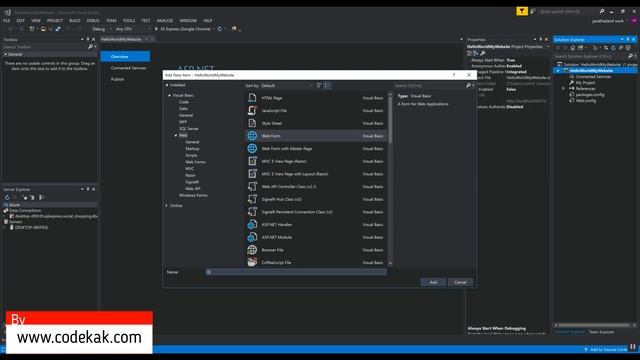Select packages.config in Solution Explorer
The width and height of the screenshot is (640, 360).
[590, 95]
